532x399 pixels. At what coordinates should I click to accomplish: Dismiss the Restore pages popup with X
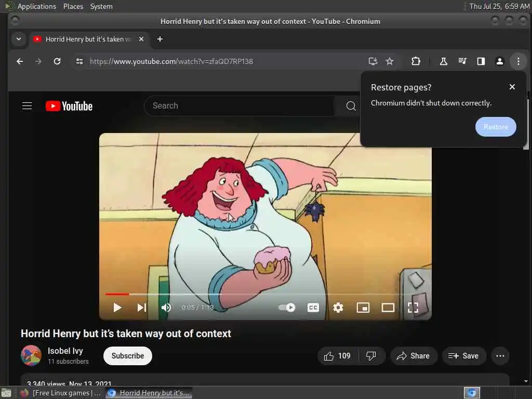pyautogui.click(x=512, y=87)
